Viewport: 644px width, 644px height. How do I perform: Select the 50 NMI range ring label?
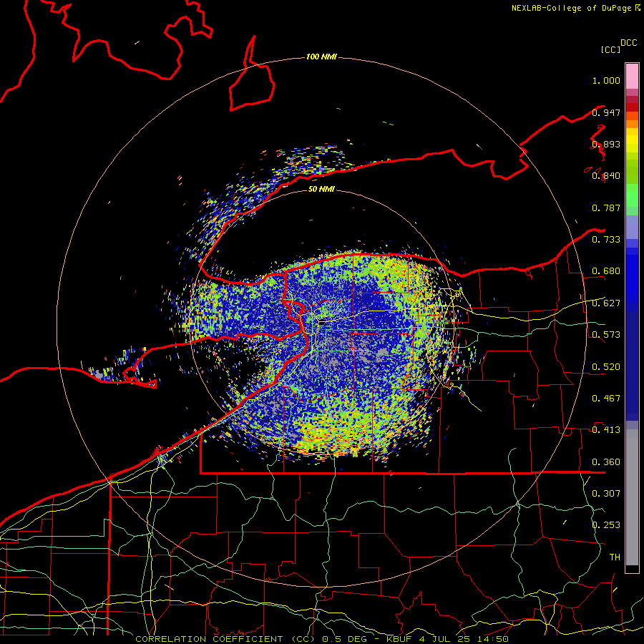321,189
